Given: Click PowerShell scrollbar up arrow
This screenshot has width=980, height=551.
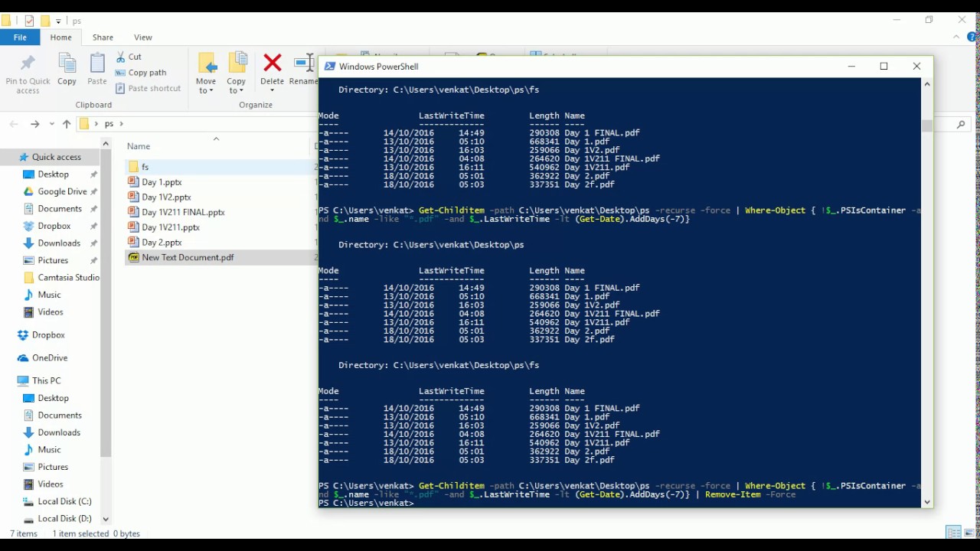Looking at the screenshot, I should 927,83.
